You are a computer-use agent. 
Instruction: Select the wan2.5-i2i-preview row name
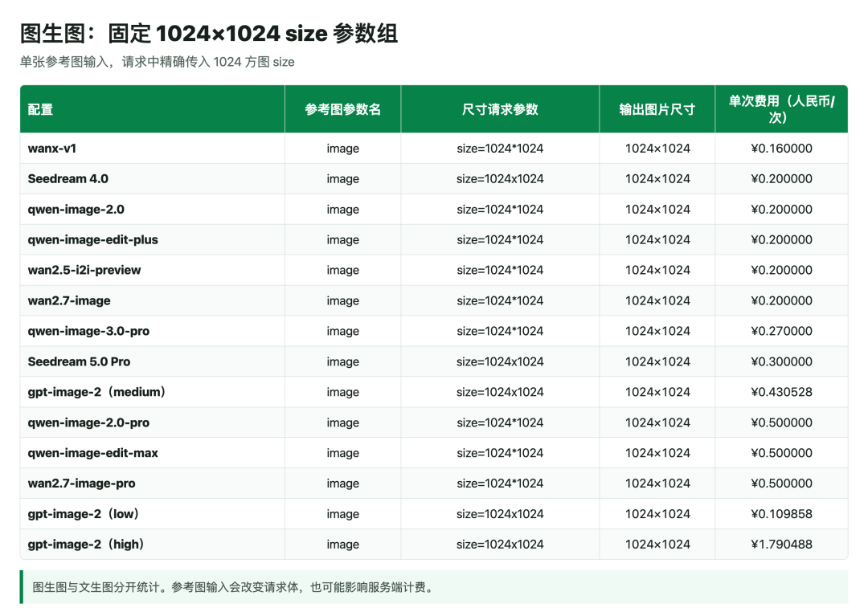click(x=84, y=270)
